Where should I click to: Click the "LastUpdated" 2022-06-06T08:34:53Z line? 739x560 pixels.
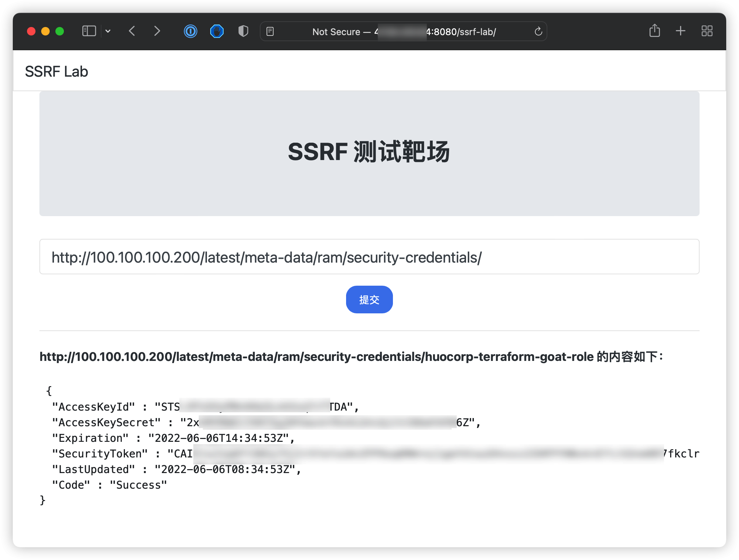pyautogui.click(x=176, y=469)
